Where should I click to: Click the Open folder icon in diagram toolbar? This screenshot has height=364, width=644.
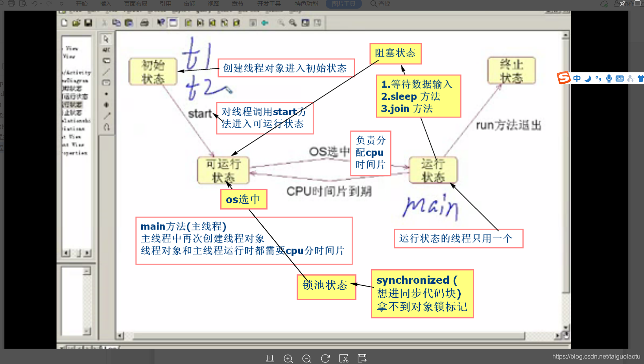76,23
